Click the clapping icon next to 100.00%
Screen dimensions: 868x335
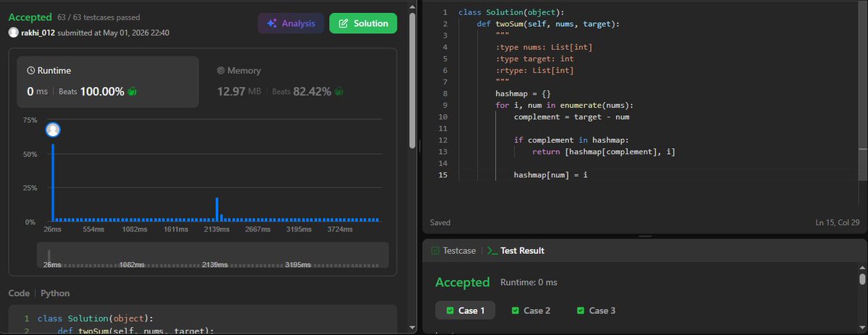click(132, 91)
